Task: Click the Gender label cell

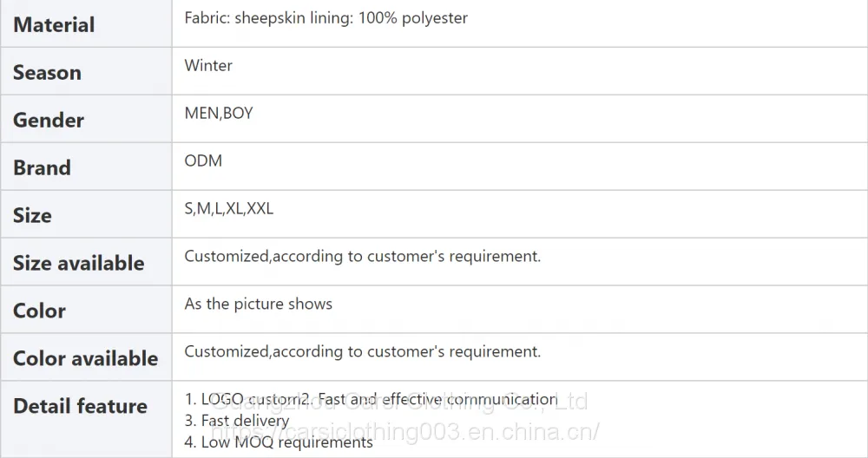Action: [x=49, y=120]
